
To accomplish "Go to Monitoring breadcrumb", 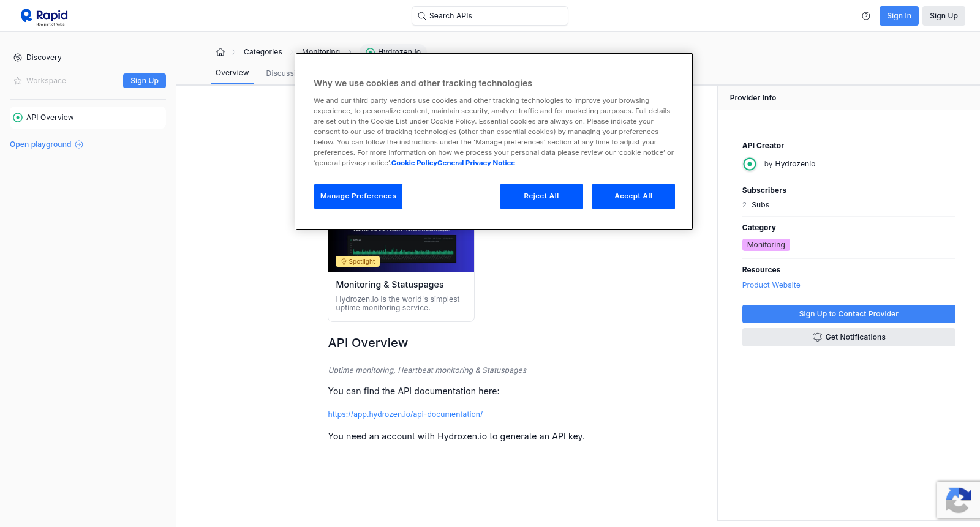I will pyautogui.click(x=321, y=51).
